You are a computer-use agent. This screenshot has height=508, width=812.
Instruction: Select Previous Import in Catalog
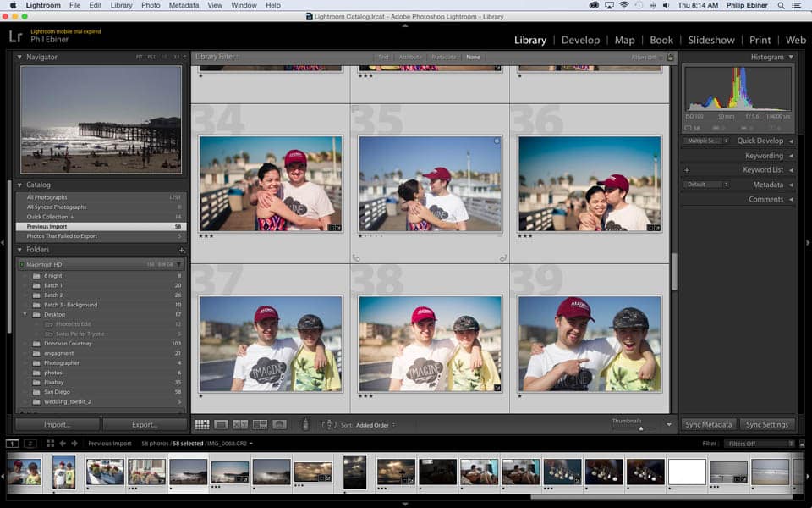[101, 227]
